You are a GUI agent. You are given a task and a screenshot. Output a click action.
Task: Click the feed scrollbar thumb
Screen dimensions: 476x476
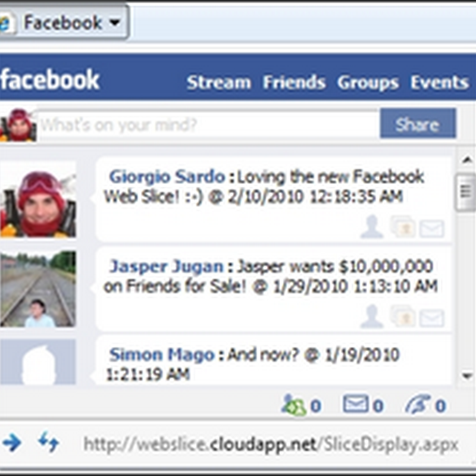coord(466,192)
